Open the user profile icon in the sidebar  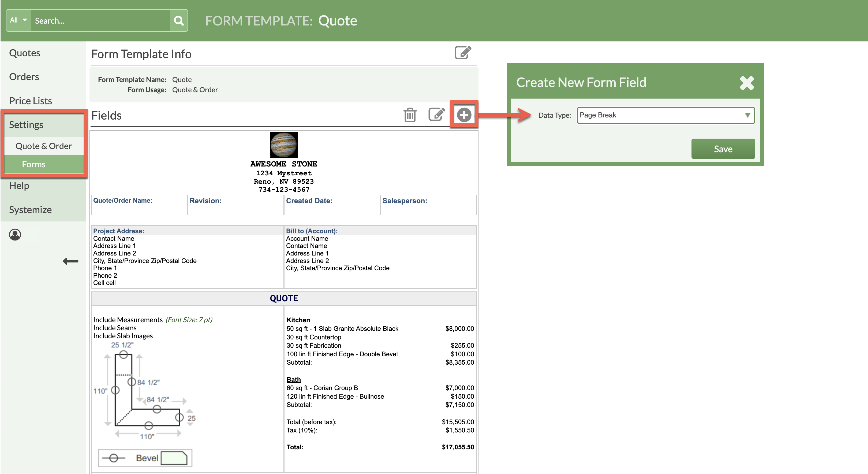[15, 235]
